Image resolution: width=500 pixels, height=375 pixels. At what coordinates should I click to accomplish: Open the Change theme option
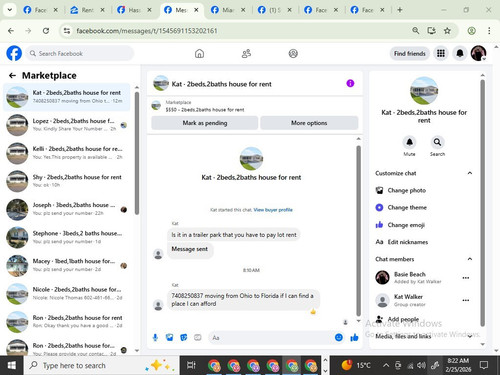coord(407,207)
